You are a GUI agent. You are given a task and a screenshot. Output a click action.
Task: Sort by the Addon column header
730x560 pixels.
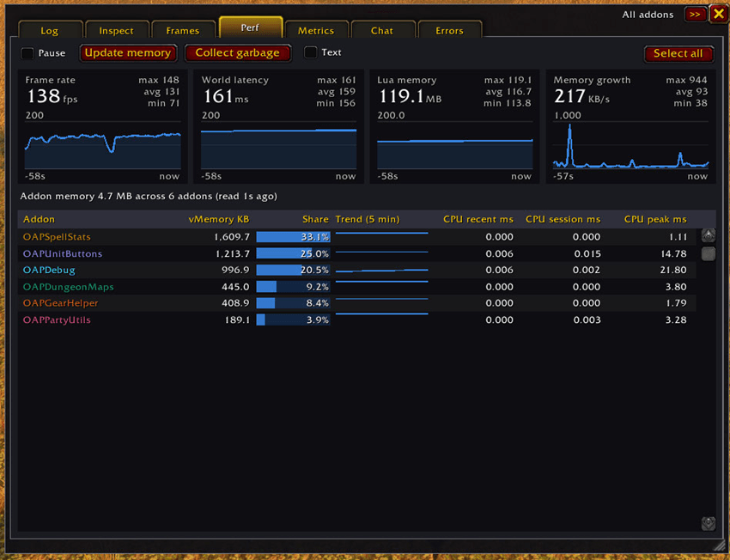pyautogui.click(x=40, y=219)
